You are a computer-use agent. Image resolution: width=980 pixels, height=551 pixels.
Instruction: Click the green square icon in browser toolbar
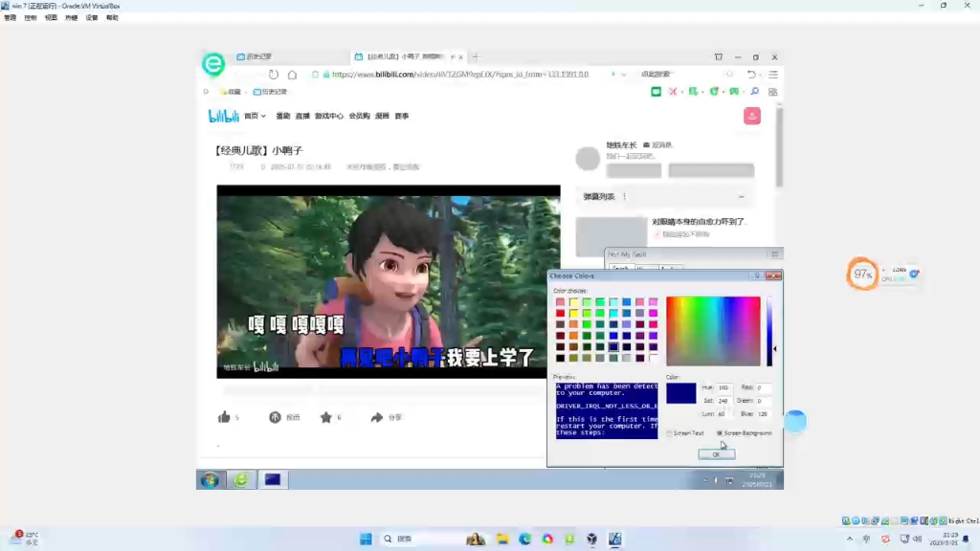[x=656, y=92]
